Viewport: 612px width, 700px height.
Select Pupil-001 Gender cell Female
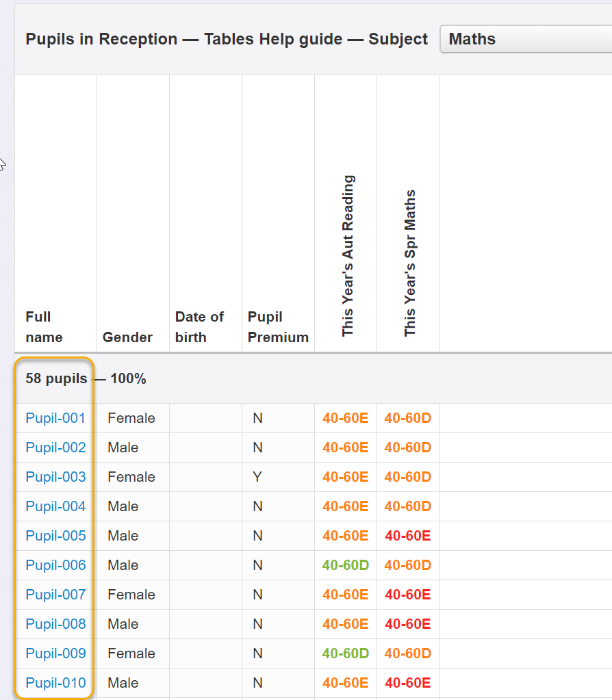click(x=131, y=418)
